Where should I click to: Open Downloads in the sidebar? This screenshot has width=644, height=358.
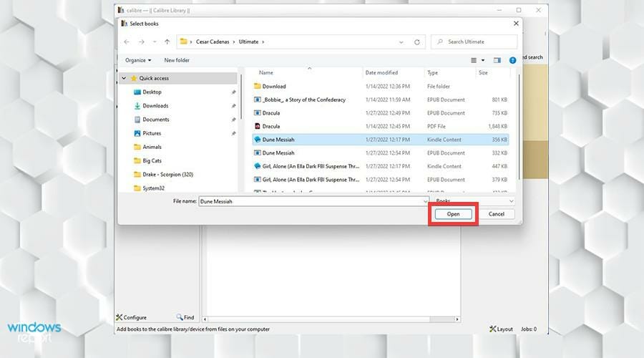click(x=155, y=106)
